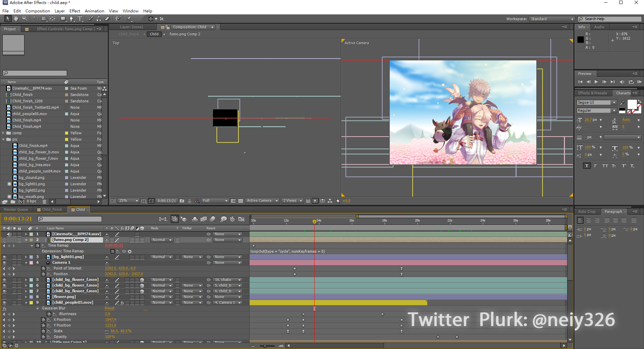Enable Motion Blur for timeline icon

click(x=212, y=219)
